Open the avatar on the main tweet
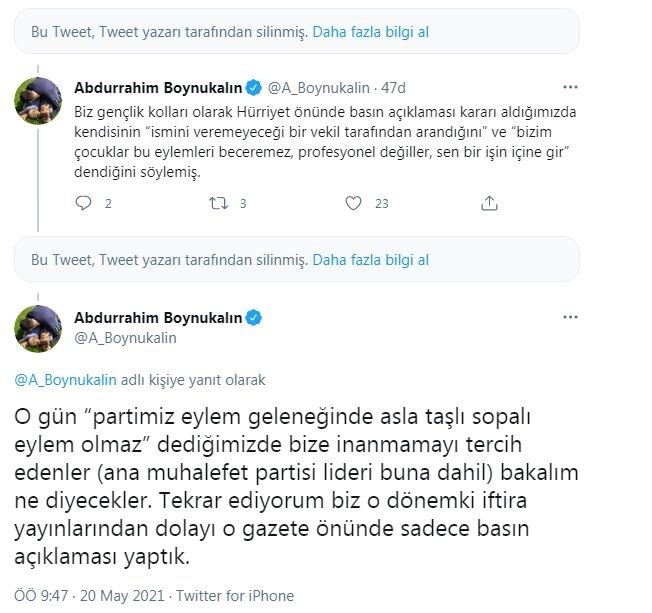652x613 pixels. tap(38, 329)
